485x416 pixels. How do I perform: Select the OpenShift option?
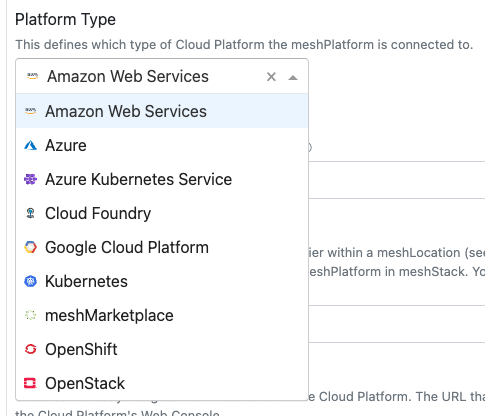click(x=162, y=349)
